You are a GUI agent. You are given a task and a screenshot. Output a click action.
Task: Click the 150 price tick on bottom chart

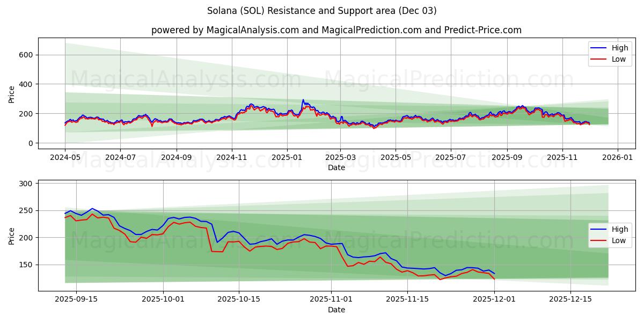tap(26, 265)
